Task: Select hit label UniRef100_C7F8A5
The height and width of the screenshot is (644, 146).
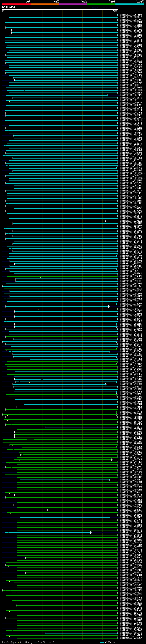Action: click(x=131, y=545)
